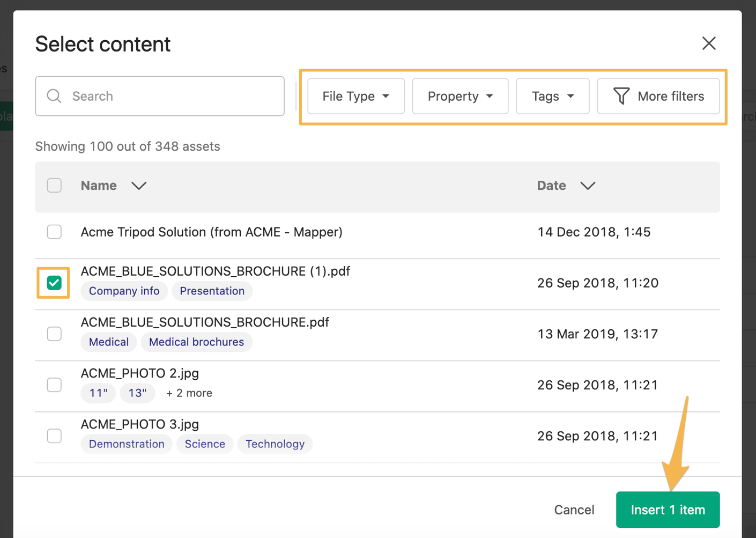Screen dimensions: 756x538
Task: Click the Technology tag
Action: 275,444
